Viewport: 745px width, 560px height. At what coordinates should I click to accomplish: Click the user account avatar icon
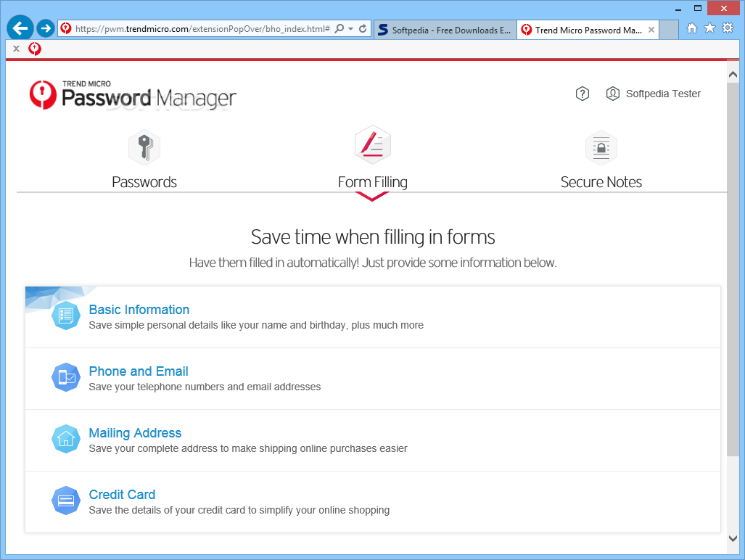[612, 94]
